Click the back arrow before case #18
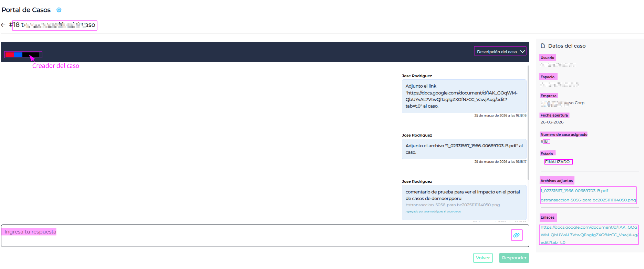 [3, 25]
